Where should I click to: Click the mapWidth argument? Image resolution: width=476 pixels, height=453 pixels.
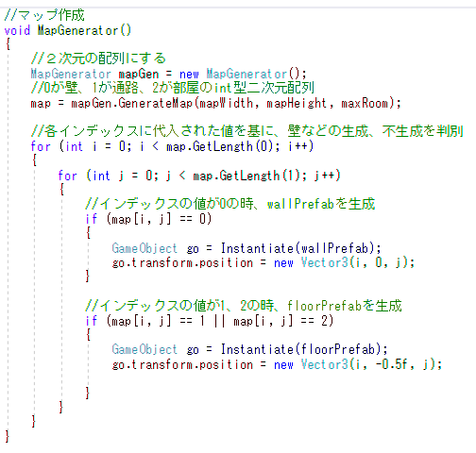pos(226,103)
